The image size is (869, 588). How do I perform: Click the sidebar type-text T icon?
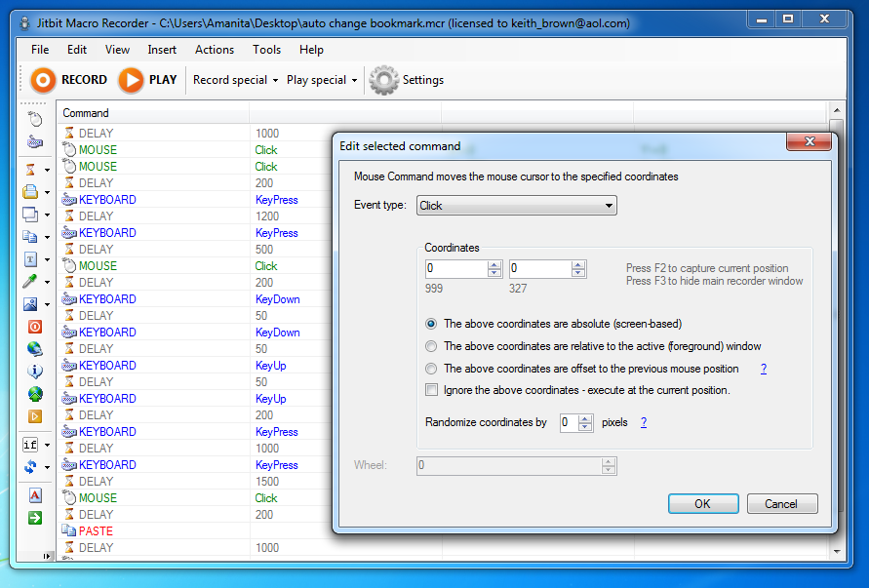[x=30, y=258]
